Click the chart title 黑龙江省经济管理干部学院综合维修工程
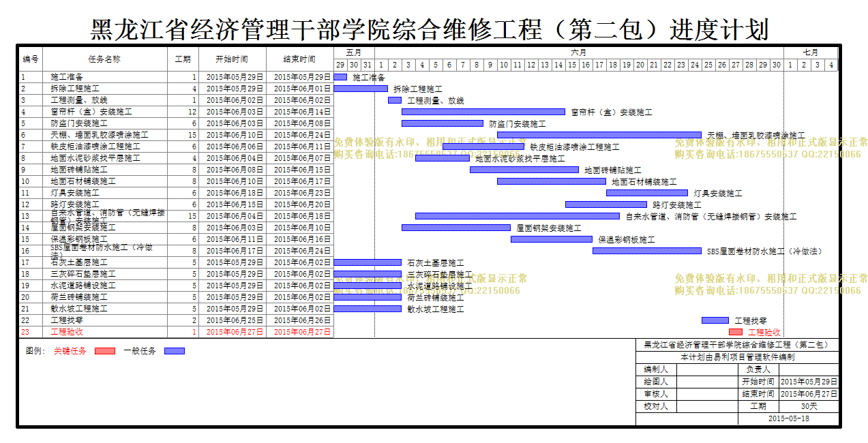Viewport: 868px width, 443px height. pyautogui.click(x=430, y=29)
